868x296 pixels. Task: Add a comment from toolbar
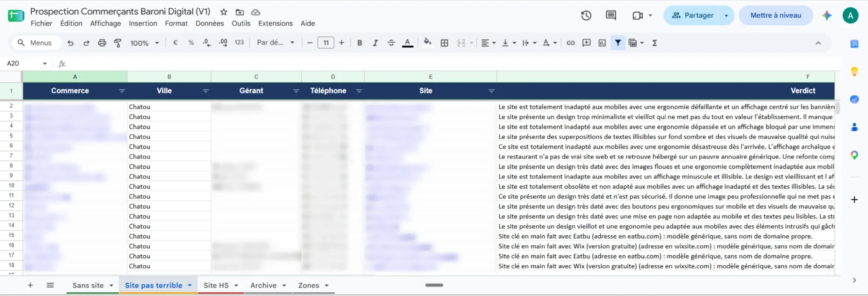point(586,43)
